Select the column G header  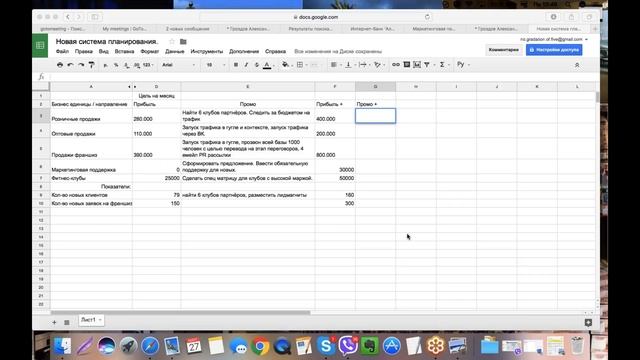375,87
